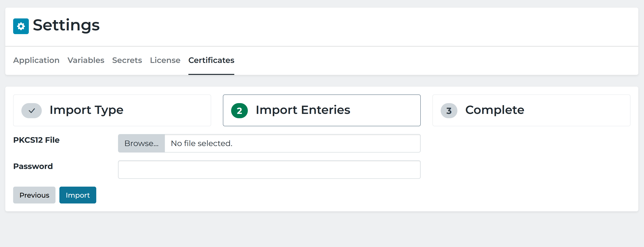
Task: Click the 'No file selected.' file field
Action: (292, 143)
